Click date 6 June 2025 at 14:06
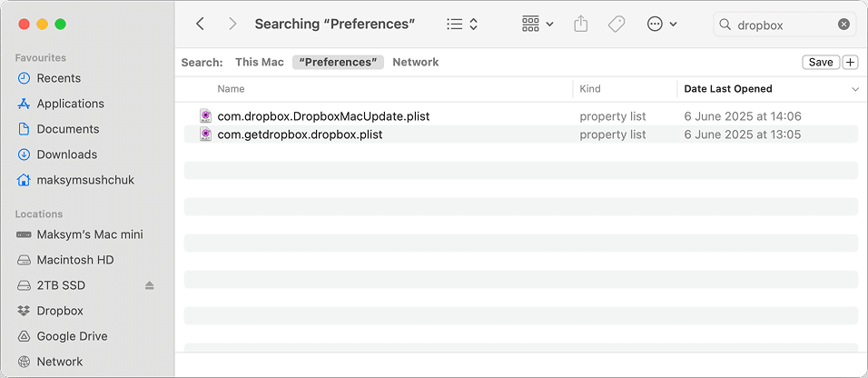868x378 pixels. [743, 116]
